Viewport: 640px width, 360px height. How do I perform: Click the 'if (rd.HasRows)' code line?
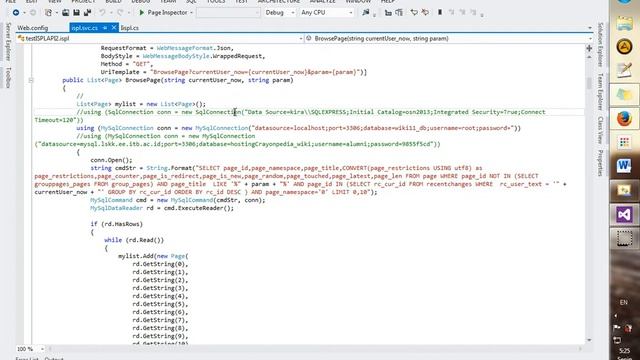point(117,224)
